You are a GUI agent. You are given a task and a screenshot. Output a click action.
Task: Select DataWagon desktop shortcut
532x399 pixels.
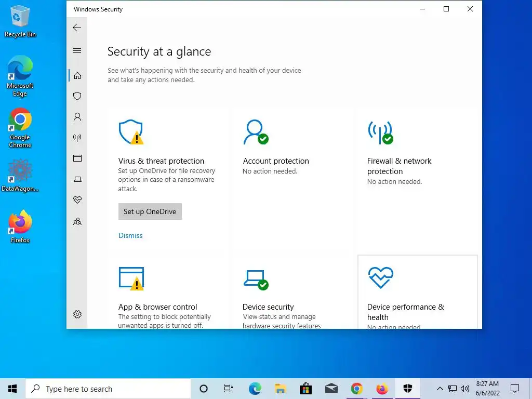click(20, 176)
